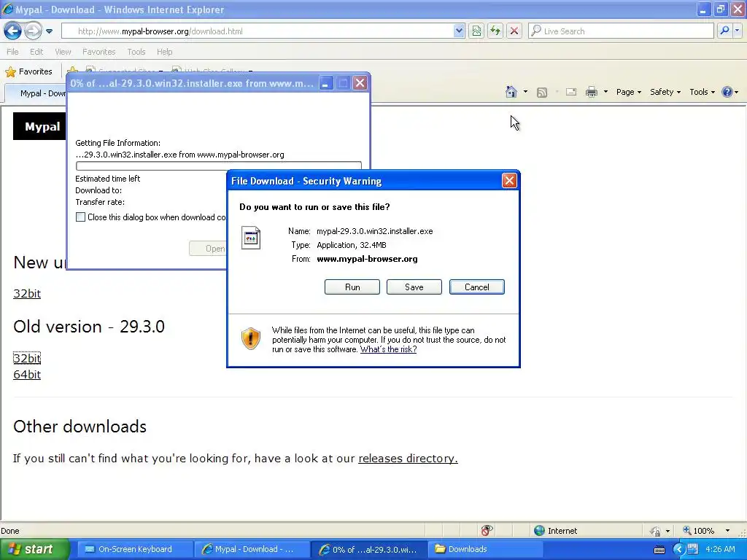
Task: Minimize the download progress window
Action: [326, 83]
